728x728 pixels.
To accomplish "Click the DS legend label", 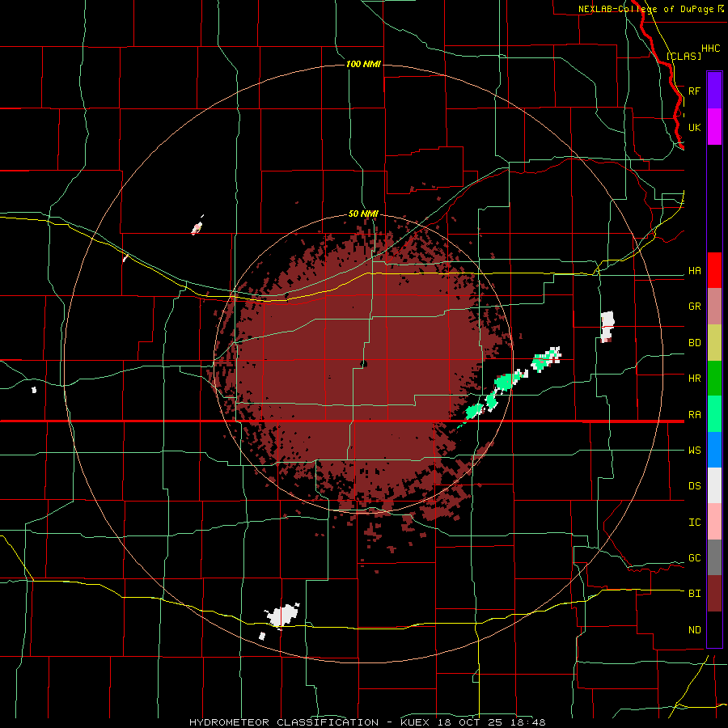I will click(x=694, y=486).
